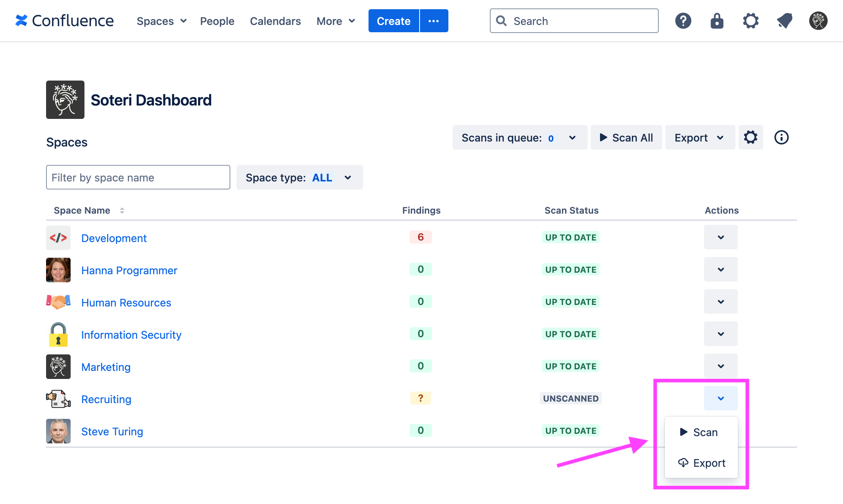This screenshot has width=843, height=504.
Task: Click the Information Security padlock icon
Action: 58,334
